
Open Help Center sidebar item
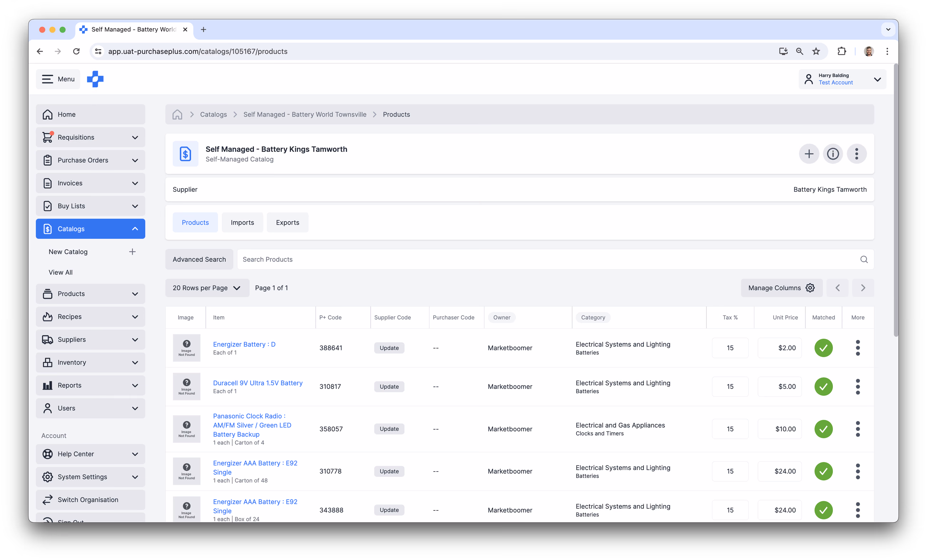coord(90,454)
